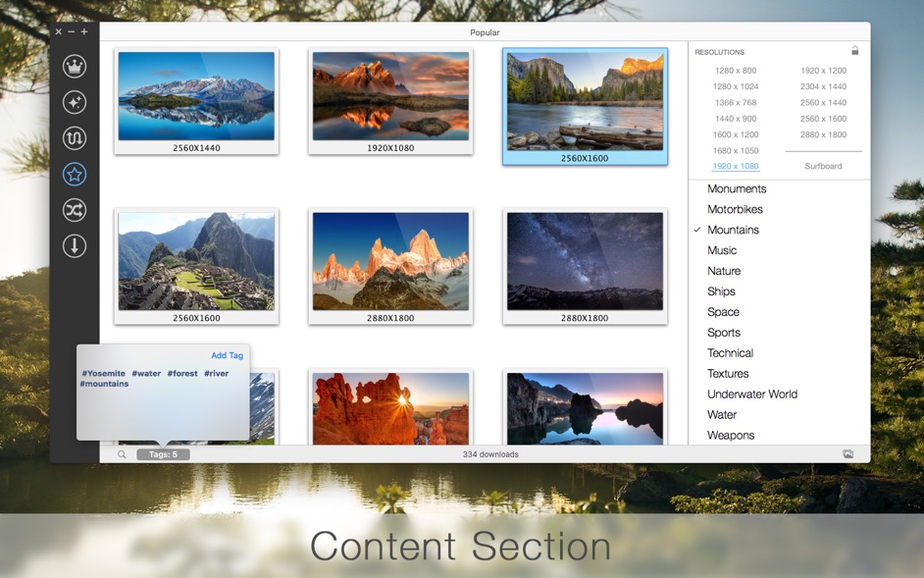This screenshot has height=578, width=924.
Task: Select the #mountains tag
Action: tap(104, 384)
